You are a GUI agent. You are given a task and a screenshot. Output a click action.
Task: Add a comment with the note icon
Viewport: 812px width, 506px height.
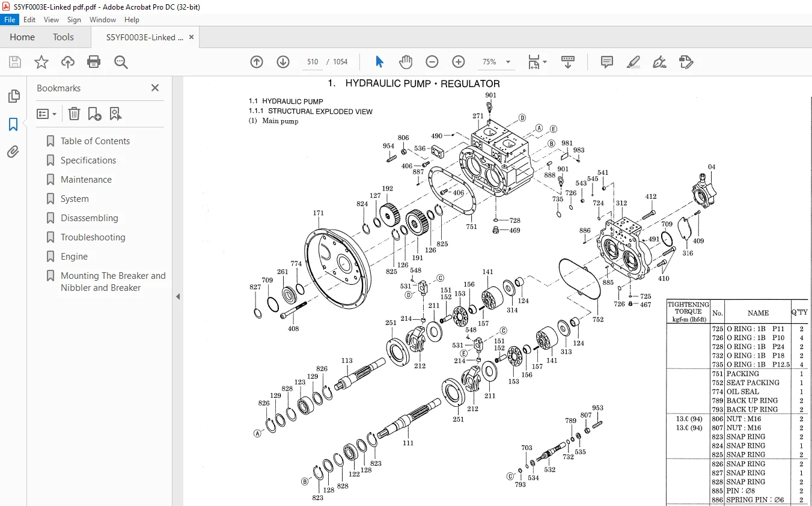(607, 62)
